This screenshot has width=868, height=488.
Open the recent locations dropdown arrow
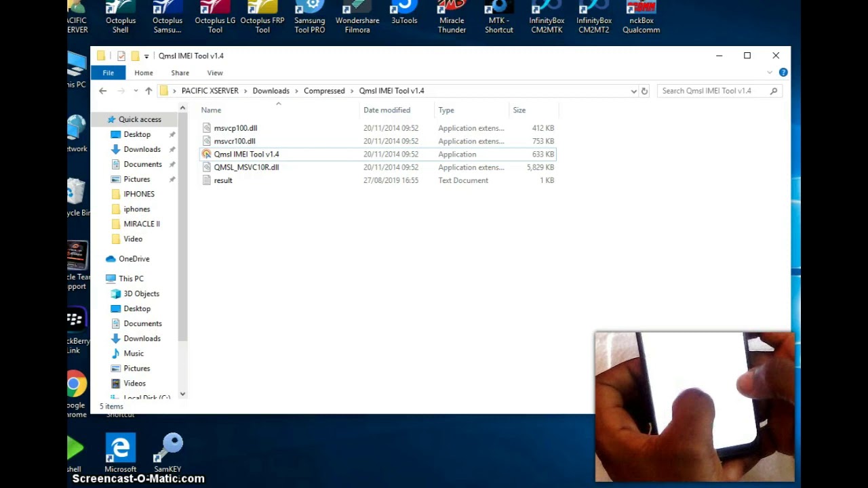[x=136, y=91]
